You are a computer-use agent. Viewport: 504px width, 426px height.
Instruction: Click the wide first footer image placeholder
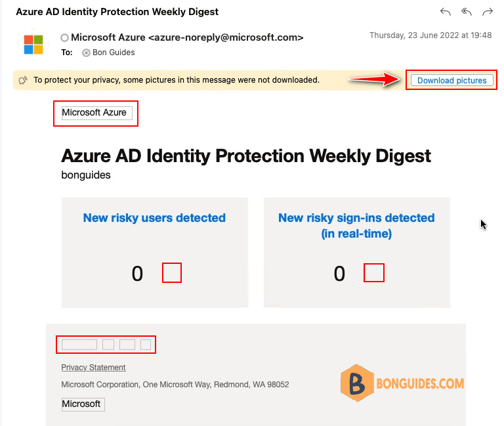click(x=79, y=345)
